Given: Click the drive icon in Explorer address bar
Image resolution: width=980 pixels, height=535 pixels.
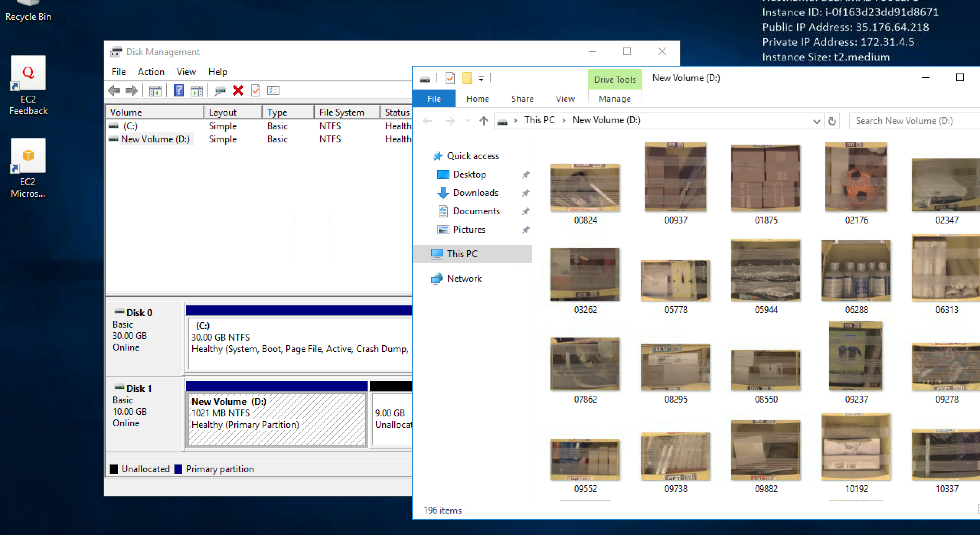Looking at the screenshot, I should 502,122.
